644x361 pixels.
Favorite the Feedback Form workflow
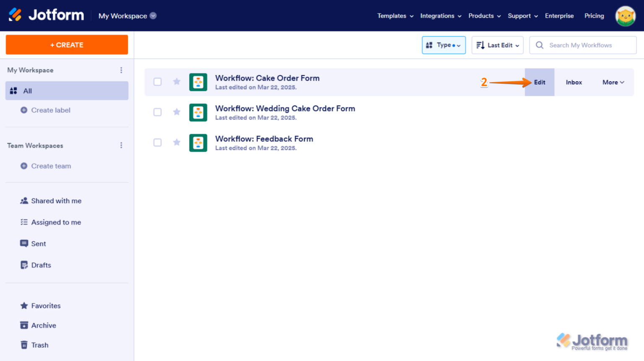pyautogui.click(x=177, y=142)
